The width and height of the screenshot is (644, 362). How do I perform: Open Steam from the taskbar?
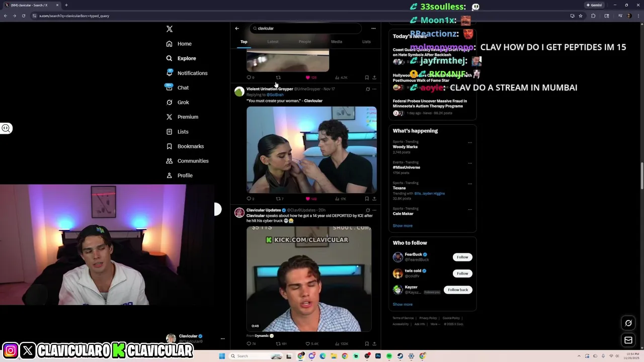[400, 356]
